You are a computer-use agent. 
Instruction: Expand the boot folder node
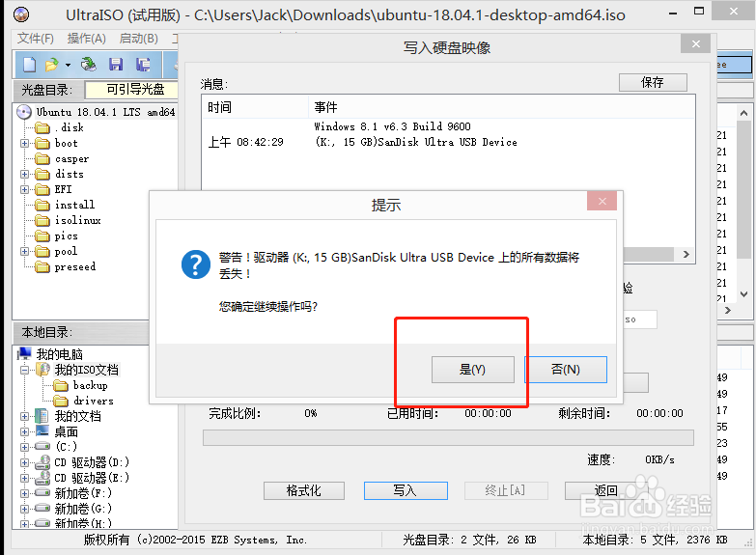click(x=24, y=143)
